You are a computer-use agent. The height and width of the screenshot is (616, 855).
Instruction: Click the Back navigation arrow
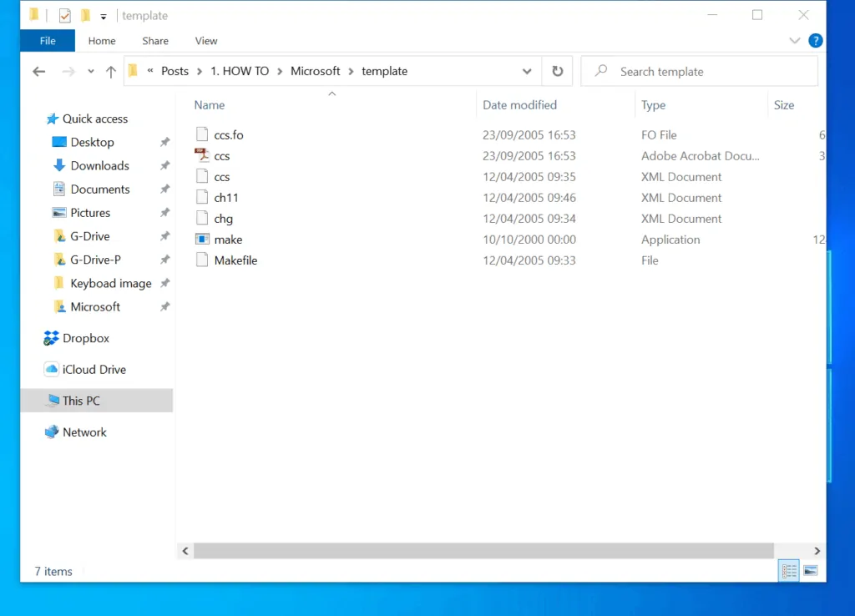point(38,71)
